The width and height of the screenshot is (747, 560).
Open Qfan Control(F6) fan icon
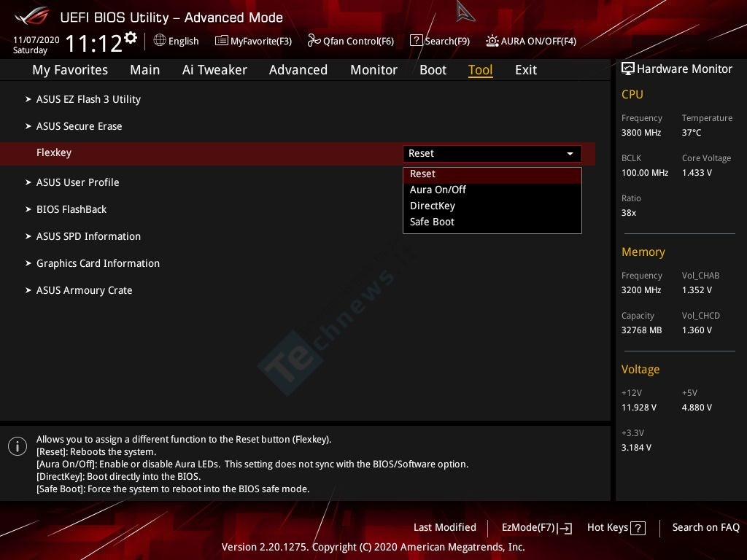coord(314,41)
